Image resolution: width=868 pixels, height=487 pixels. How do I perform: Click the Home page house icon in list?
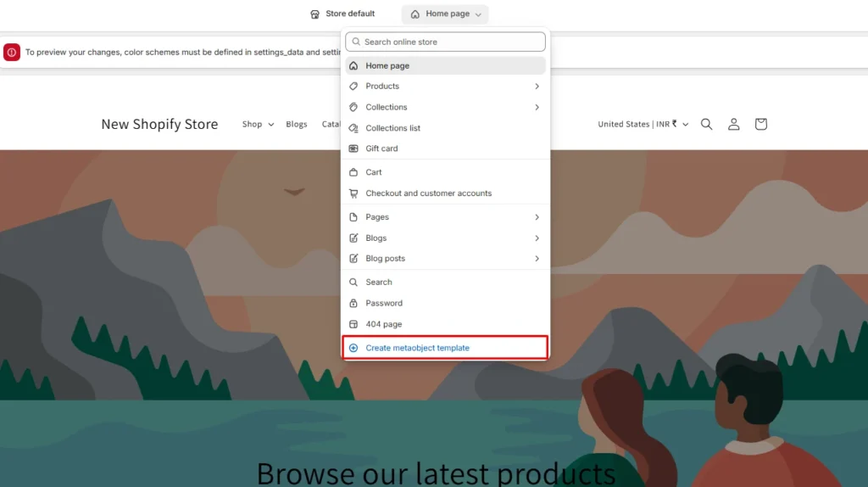[353, 66]
